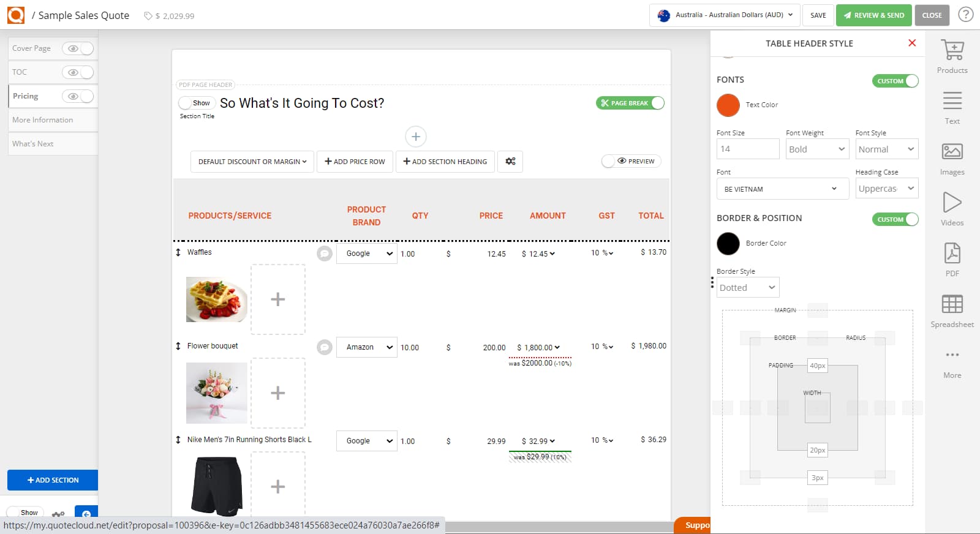Open the Images panel icon
The height and width of the screenshot is (534, 980).
952,151
